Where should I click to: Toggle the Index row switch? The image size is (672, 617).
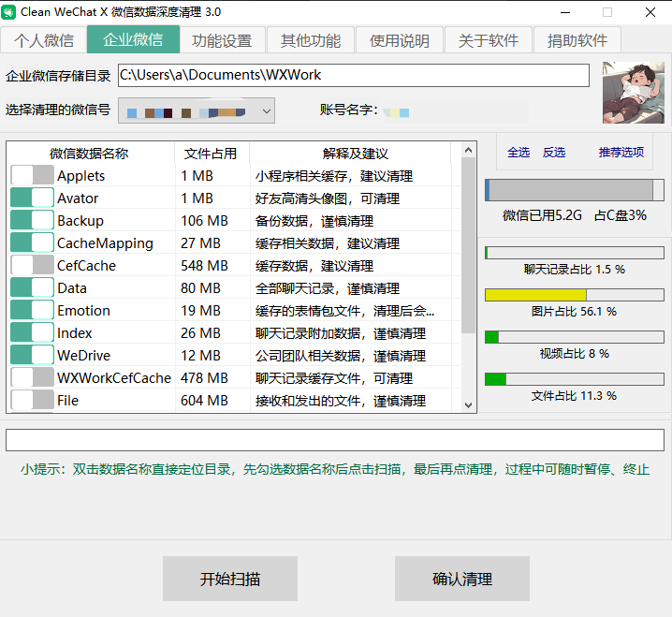coord(32,332)
